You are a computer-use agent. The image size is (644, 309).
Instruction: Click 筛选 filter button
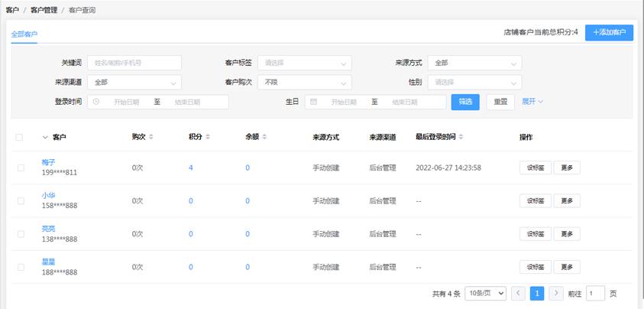click(x=465, y=102)
